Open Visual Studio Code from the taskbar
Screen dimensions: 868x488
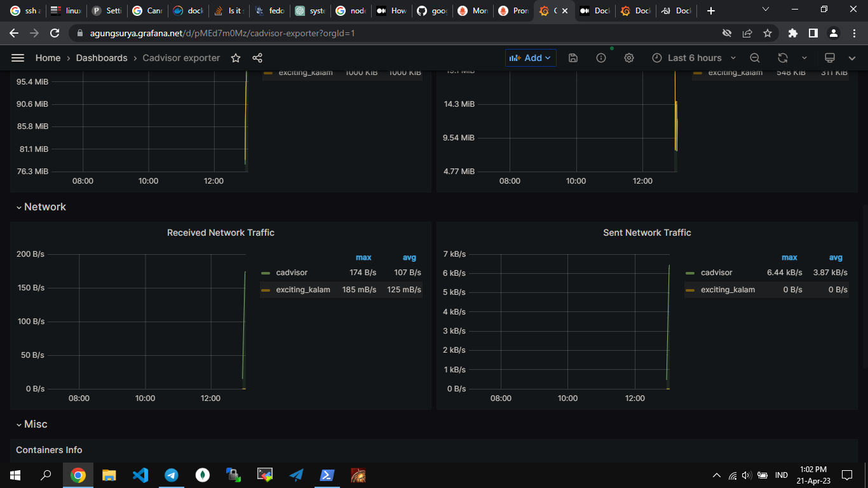[x=140, y=475]
